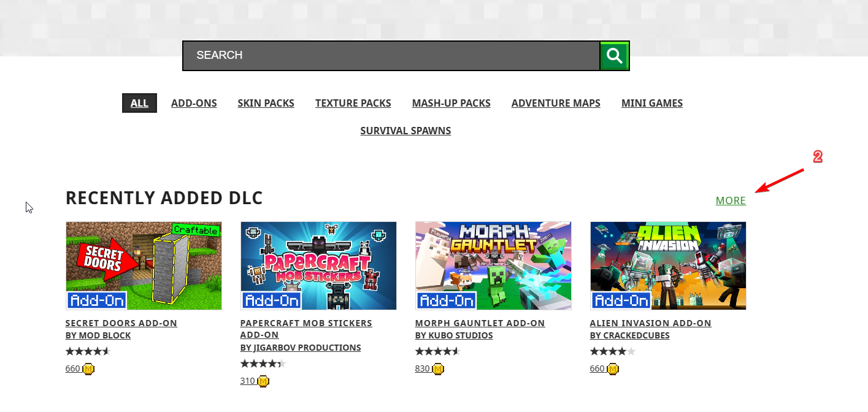Open creator page BY JIGARBOV PRODUCTIONS

(301, 348)
